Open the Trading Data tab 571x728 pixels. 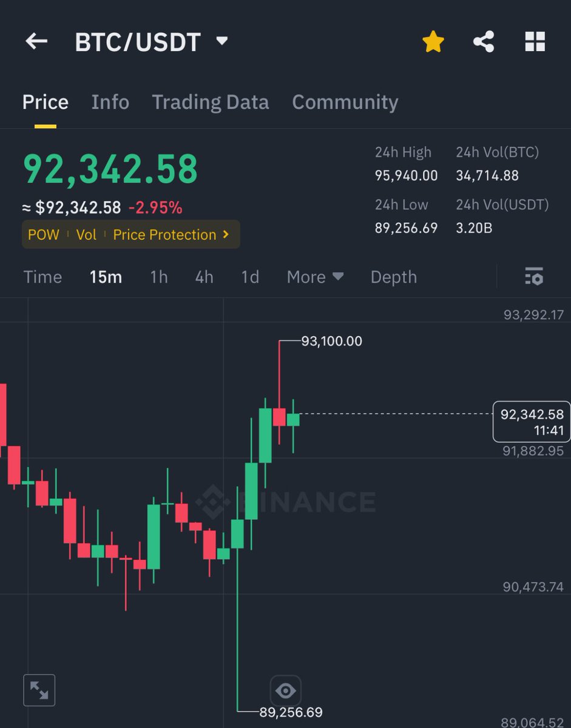coord(210,102)
